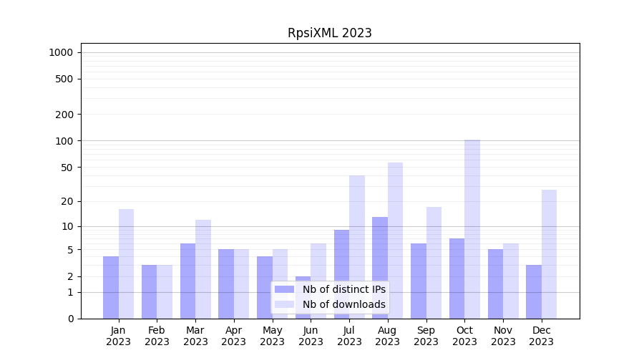Select the 'Nb of distinct IPs' legend label
644x358 pixels.
343,289
